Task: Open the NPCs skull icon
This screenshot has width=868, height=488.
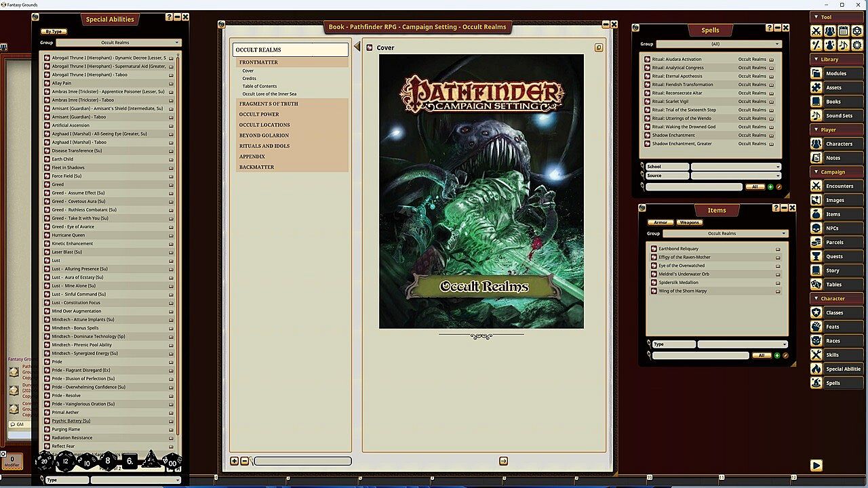Action: (x=816, y=228)
